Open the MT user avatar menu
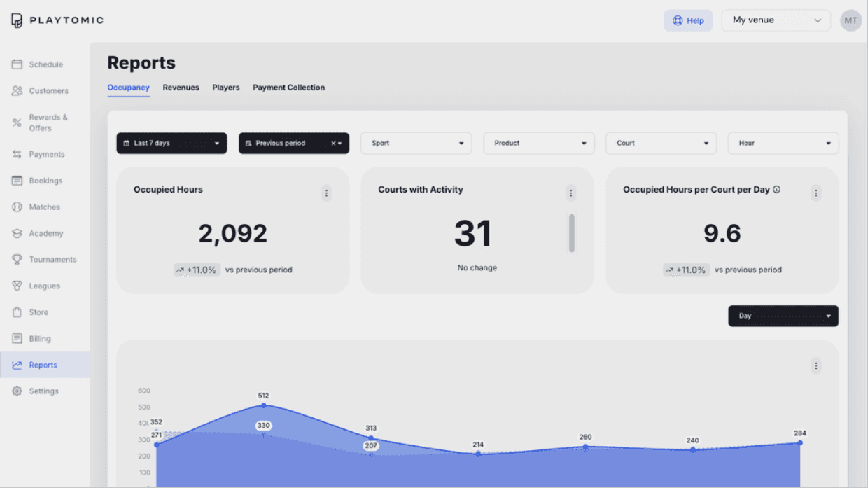This screenshot has height=488, width=868. [x=850, y=20]
